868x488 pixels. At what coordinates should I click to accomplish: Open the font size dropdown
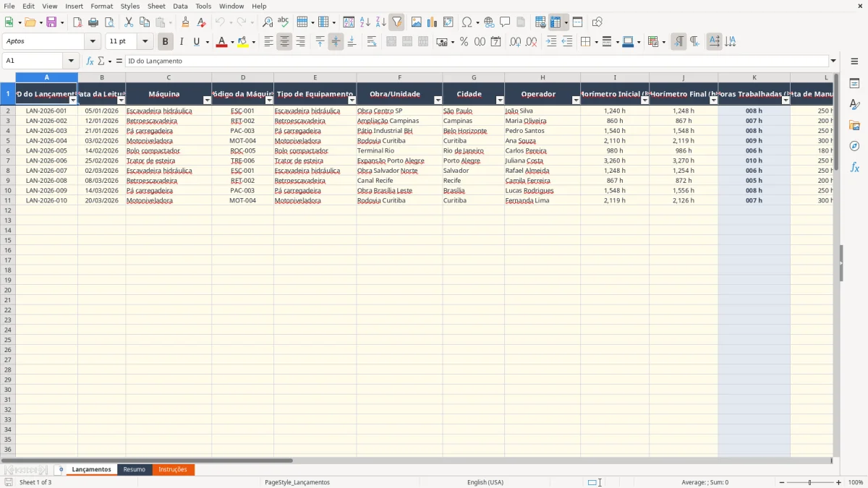(x=145, y=42)
